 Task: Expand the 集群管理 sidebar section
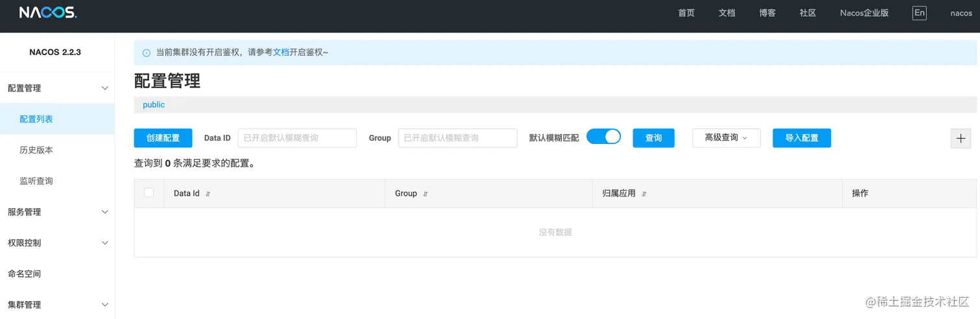(x=57, y=305)
